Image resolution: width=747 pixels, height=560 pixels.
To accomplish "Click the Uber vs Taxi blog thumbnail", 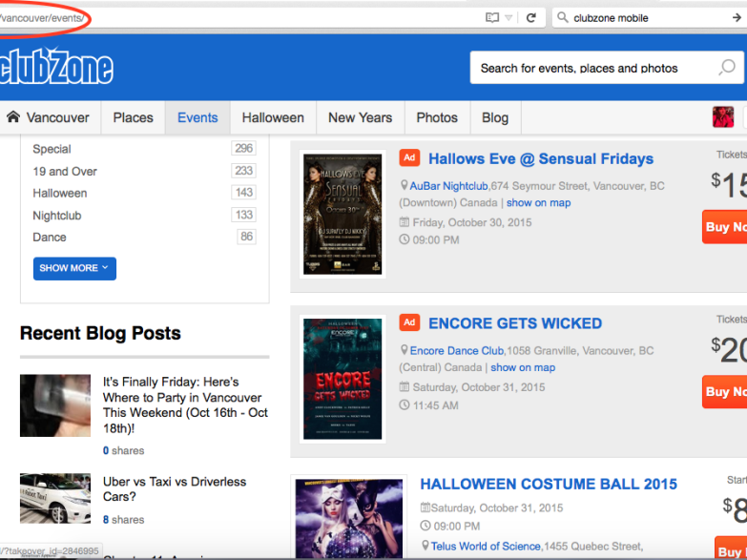I will (55, 498).
